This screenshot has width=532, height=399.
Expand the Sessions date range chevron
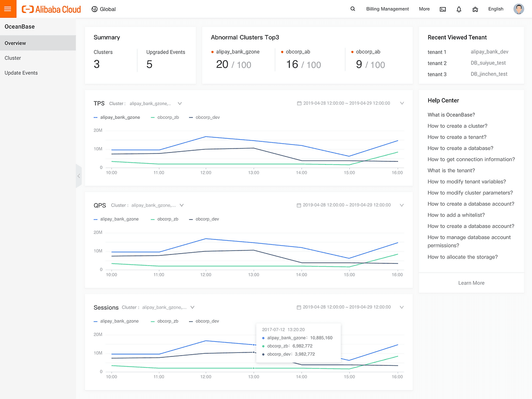click(402, 307)
